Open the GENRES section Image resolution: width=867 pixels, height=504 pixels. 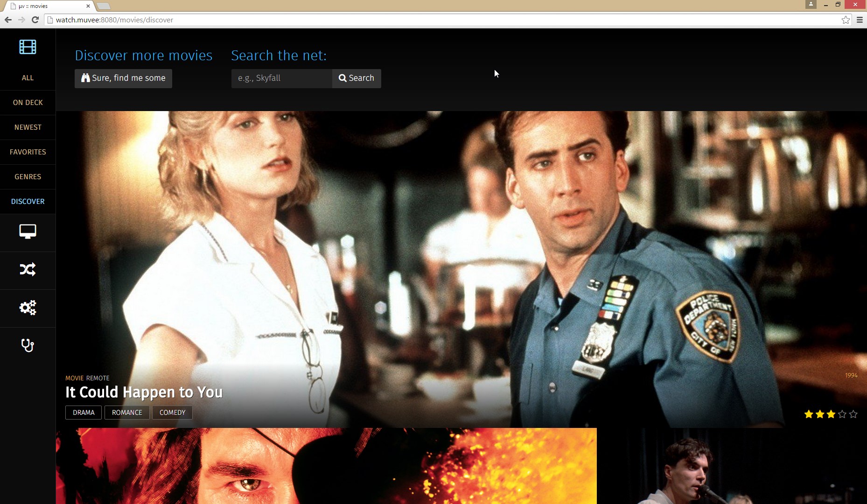28,177
